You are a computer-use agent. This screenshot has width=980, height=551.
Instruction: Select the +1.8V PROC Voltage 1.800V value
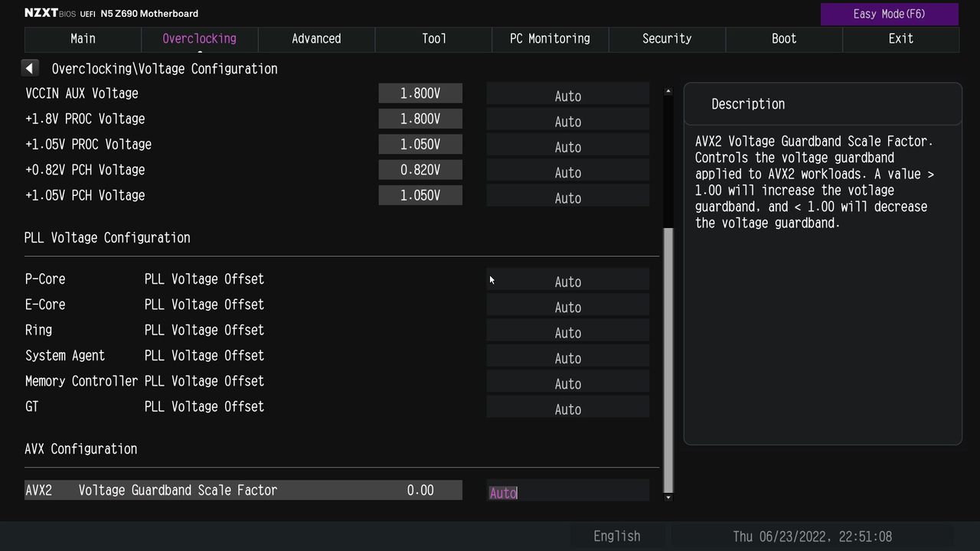pos(420,119)
